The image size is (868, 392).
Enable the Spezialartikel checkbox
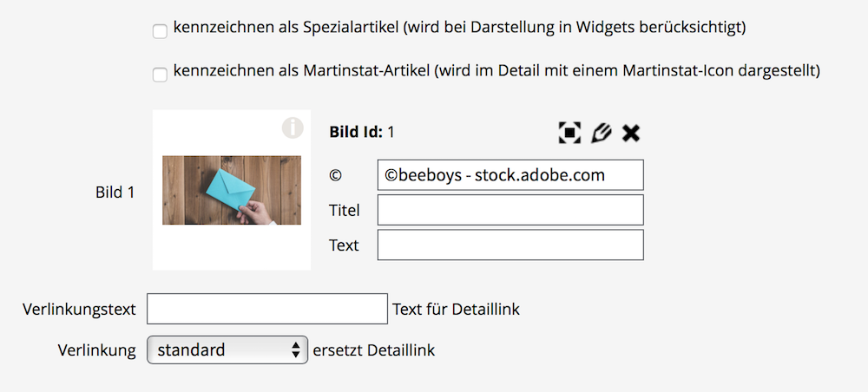coord(160,31)
